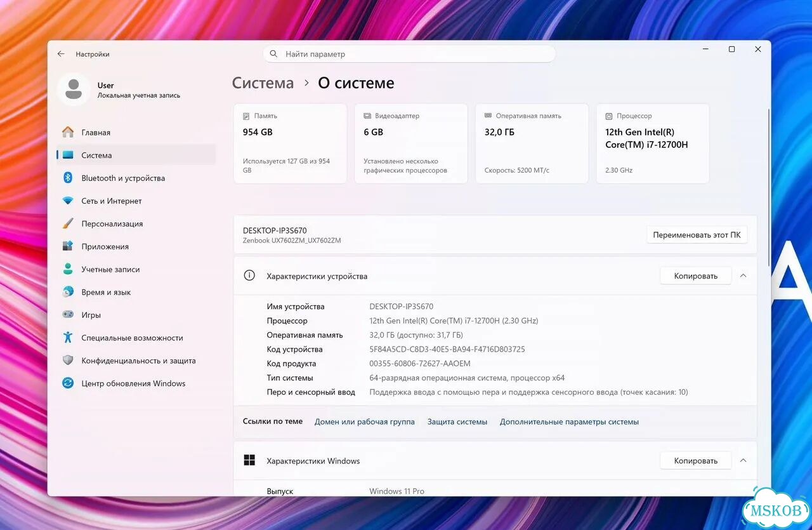Screen dimensions: 812x530
Task: Select Игры in the sidebar
Action: (136, 315)
